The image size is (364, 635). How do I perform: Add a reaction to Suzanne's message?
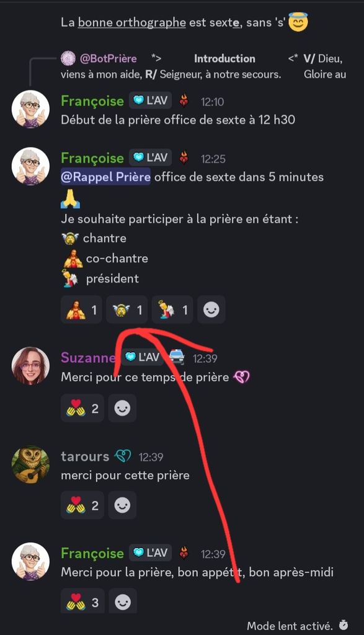pyautogui.click(x=122, y=408)
